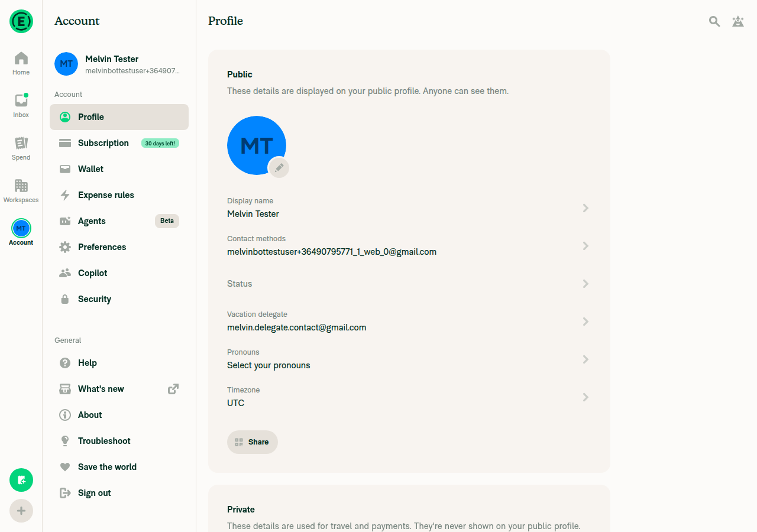Click the gray plus create button
The height and width of the screenshot is (532, 757).
pyautogui.click(x=21, y=511)
